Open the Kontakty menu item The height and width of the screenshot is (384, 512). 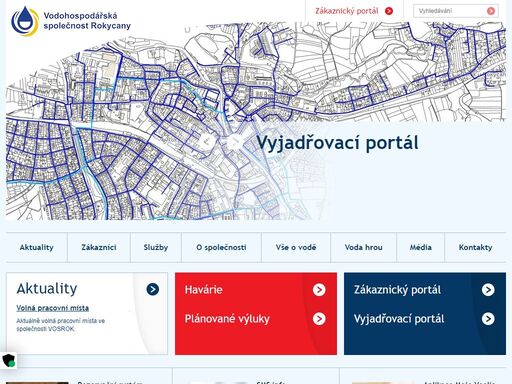tap(475, 247)
